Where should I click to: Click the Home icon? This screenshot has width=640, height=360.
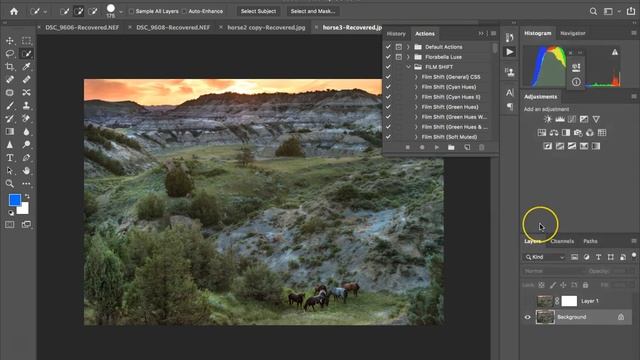(x=14, y=11)
